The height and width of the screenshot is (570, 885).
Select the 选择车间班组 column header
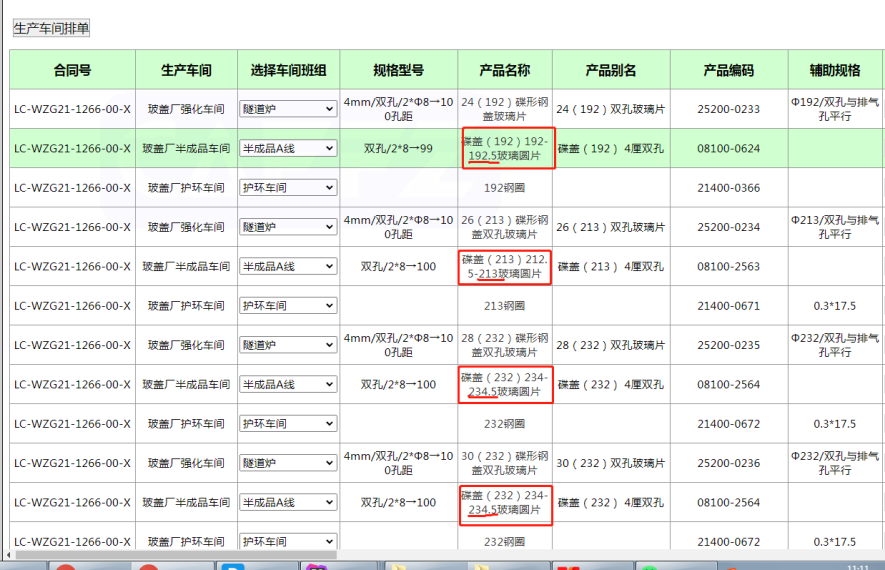pyautogui.click(x=288, y=70)
